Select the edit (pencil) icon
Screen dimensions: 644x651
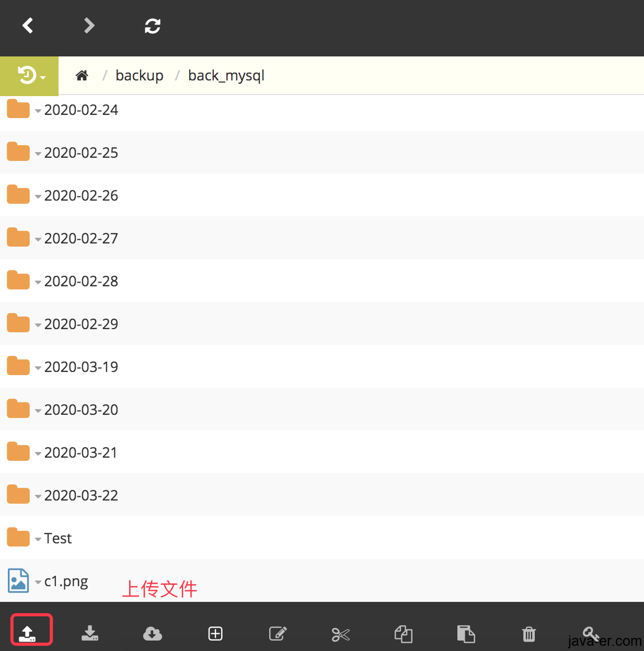pyautogui.click(x=278, y=634)
